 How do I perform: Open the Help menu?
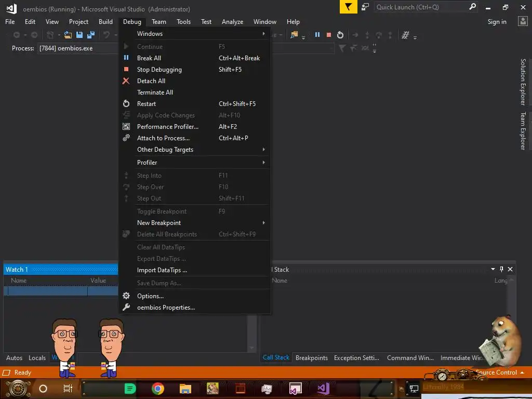click(x=293, y=22)
